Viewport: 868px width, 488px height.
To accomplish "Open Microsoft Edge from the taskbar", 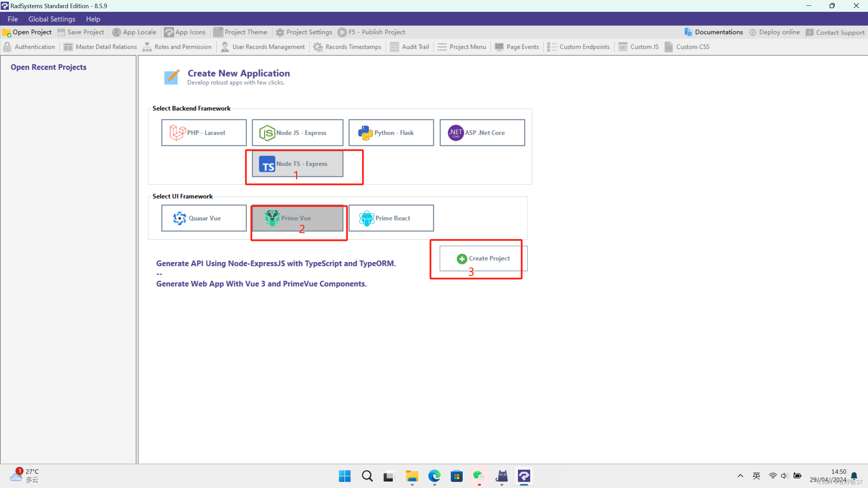I will (x=434, y=476).
